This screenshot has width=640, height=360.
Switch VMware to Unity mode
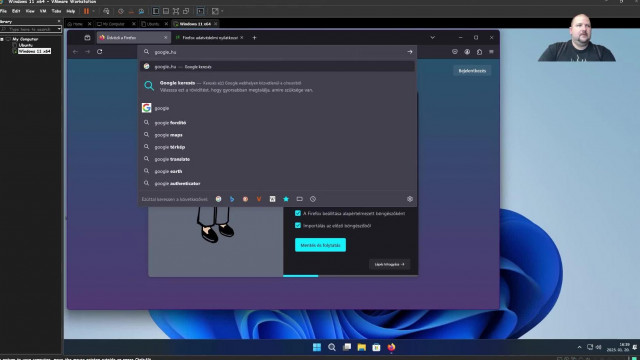click(186, 11)
